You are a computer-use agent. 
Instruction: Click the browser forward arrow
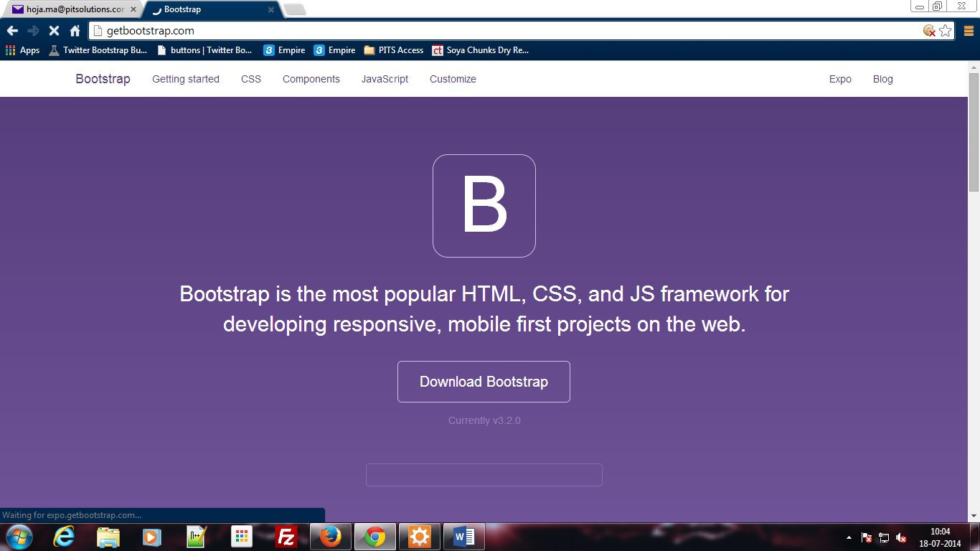tap(33, 31)
